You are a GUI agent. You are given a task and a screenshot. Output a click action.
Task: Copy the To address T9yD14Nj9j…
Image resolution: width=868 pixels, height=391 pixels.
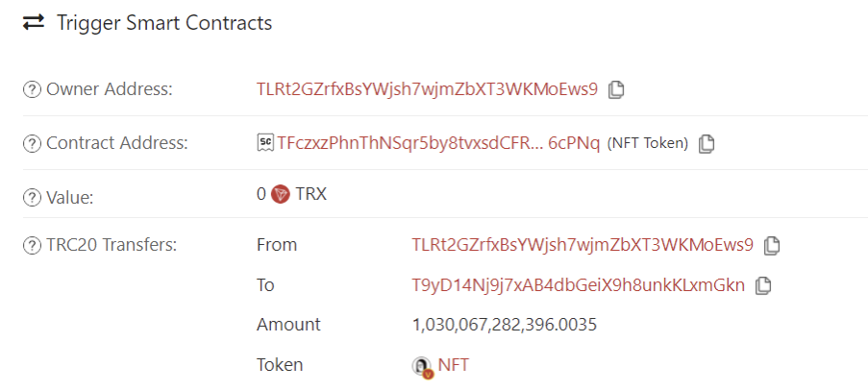[763, 286]
